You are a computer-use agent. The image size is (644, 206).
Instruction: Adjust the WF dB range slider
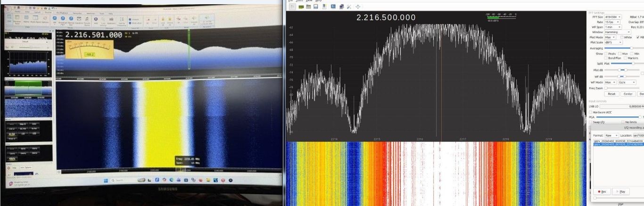622,76
